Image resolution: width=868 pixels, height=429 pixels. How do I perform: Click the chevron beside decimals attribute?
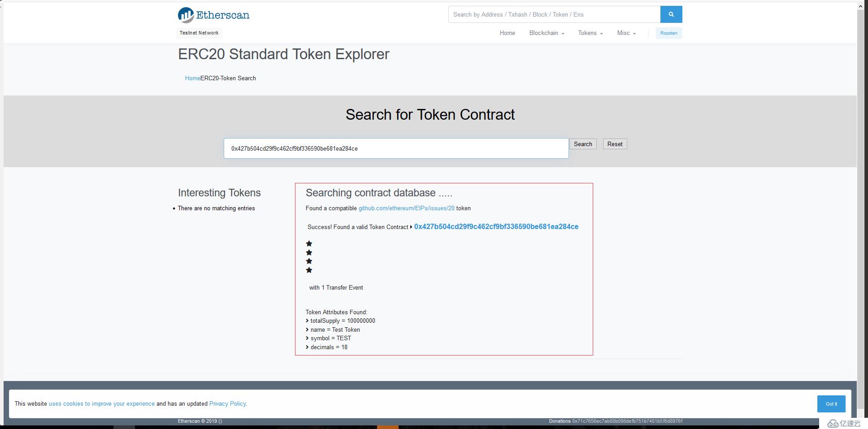(307, 347)
